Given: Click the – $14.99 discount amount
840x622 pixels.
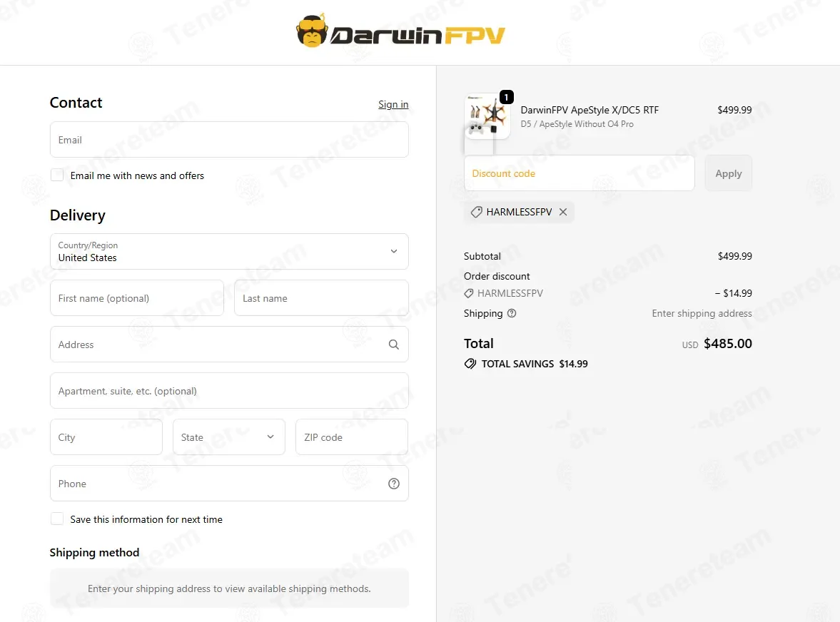Looking at the screenshot, I should [733, 293].
